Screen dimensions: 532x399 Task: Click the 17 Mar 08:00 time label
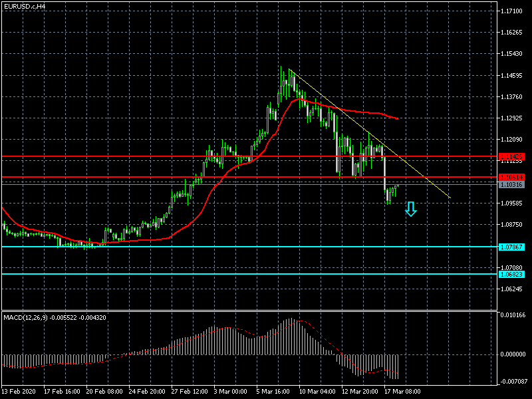(402, 391)
